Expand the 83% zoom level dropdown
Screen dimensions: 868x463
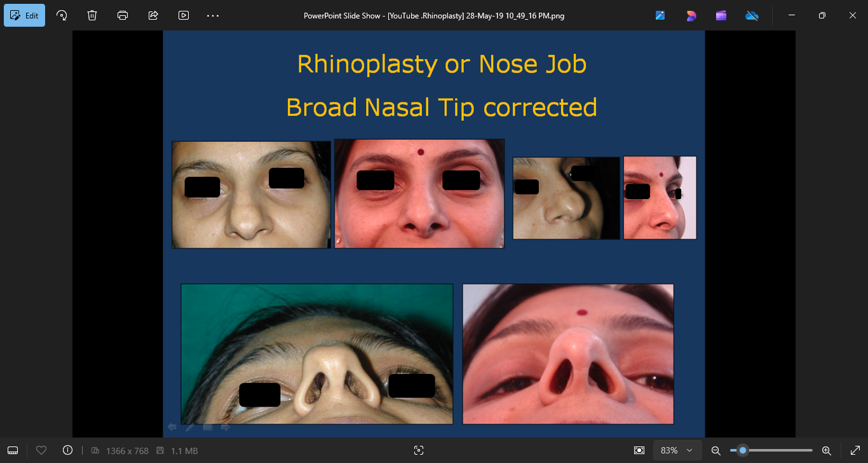tap(676, 450)
